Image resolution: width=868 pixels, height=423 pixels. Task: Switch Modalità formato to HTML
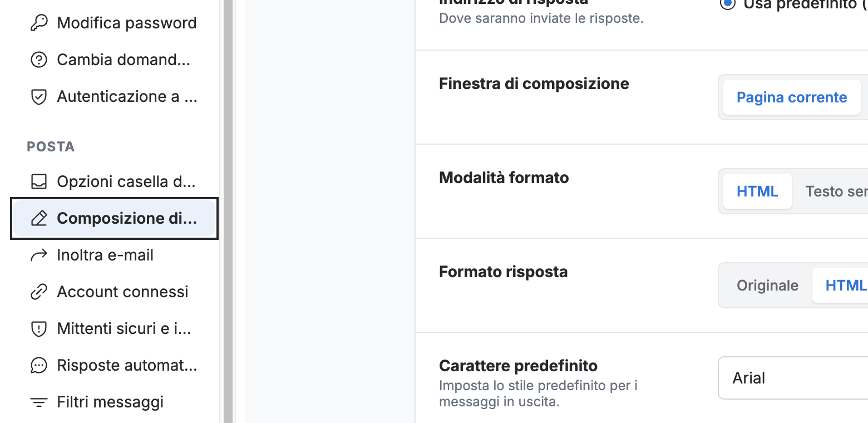click(x=757, y=191)
